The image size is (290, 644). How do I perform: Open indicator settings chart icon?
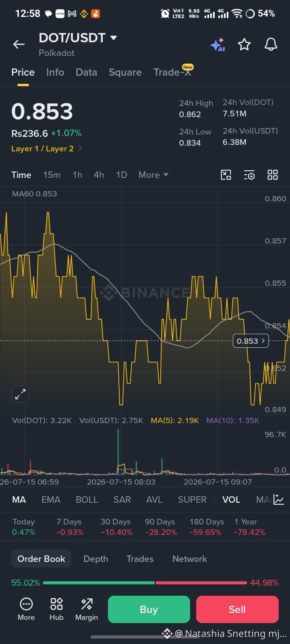(279, 500)
